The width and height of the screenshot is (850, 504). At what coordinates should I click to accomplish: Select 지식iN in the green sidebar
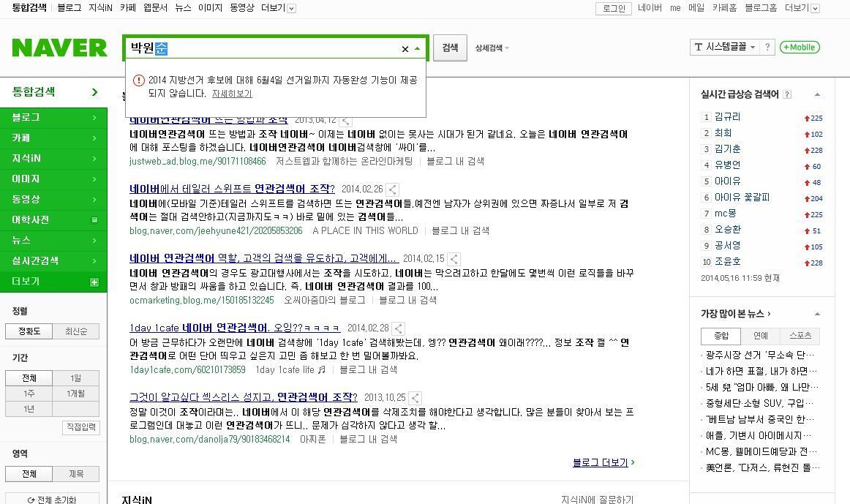pyautogui.click(x=53, y=158)
